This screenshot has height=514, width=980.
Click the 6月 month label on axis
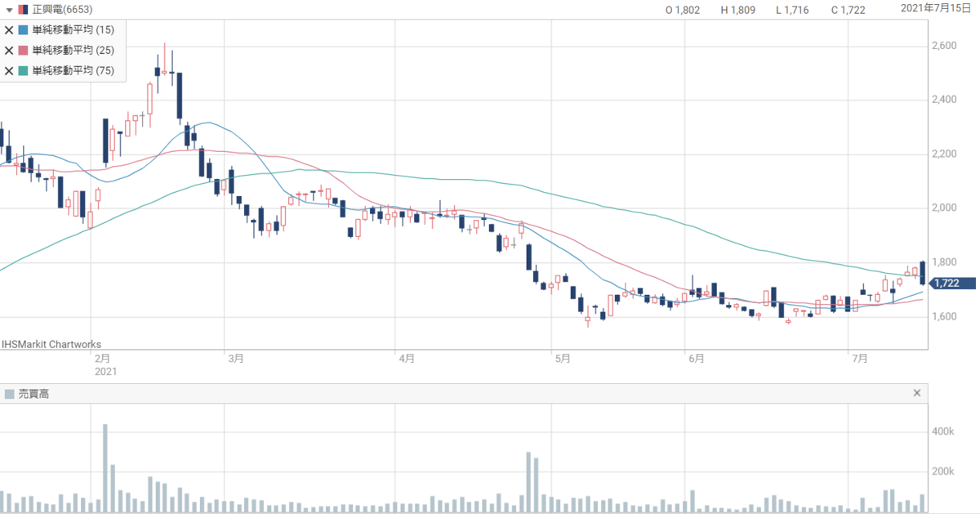click(x=697, y=358)
